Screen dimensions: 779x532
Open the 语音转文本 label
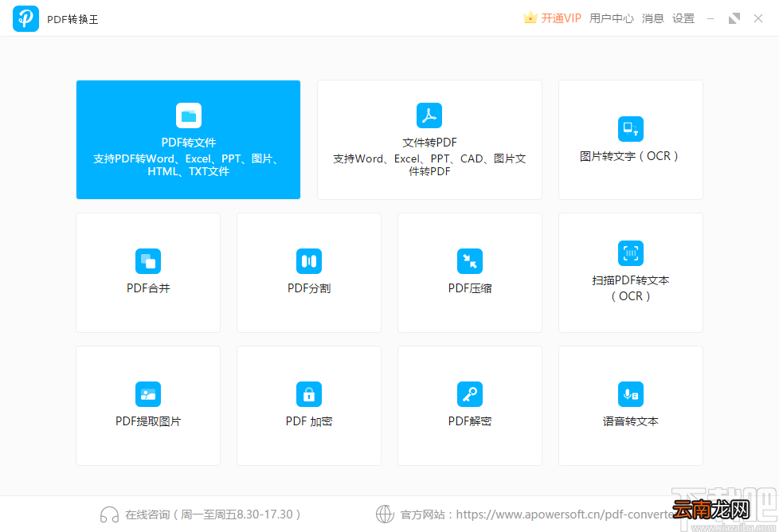point(631,421)
